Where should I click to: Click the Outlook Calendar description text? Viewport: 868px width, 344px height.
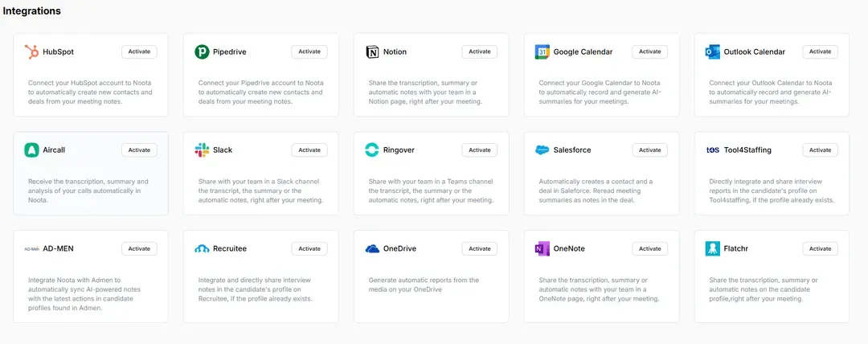coord(771,92)
